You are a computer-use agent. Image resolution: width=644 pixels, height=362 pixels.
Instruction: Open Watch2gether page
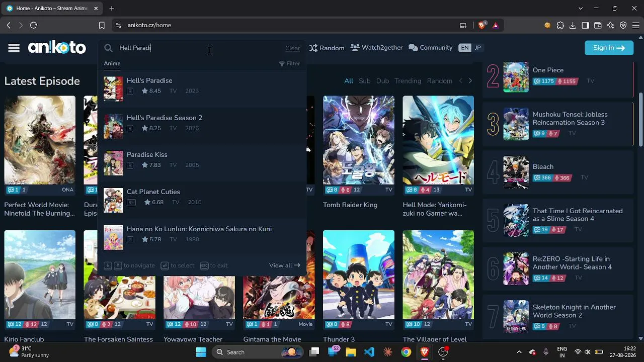click(376, 48)
